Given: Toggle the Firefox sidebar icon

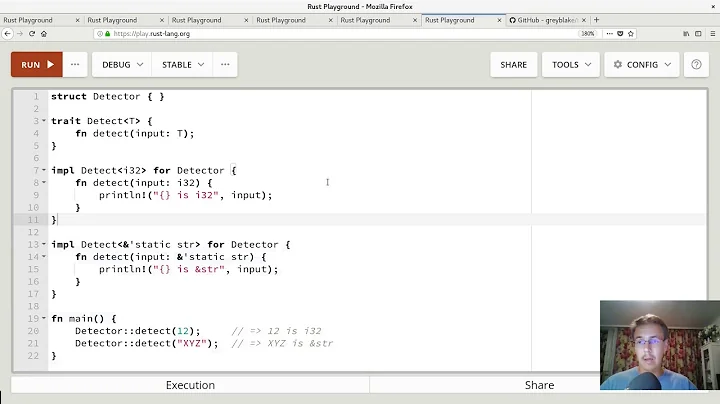Looking at the screenshot, I should tap(698, 34).
